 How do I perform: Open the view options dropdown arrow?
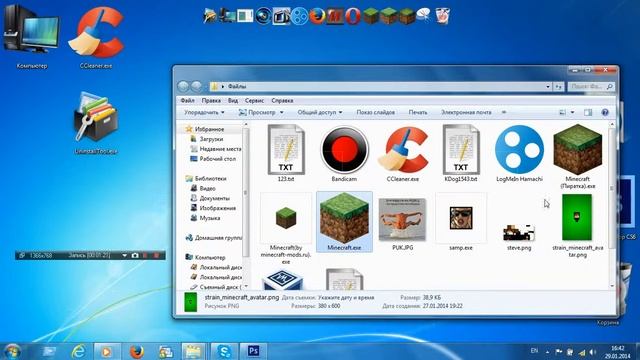pos(572,112)
